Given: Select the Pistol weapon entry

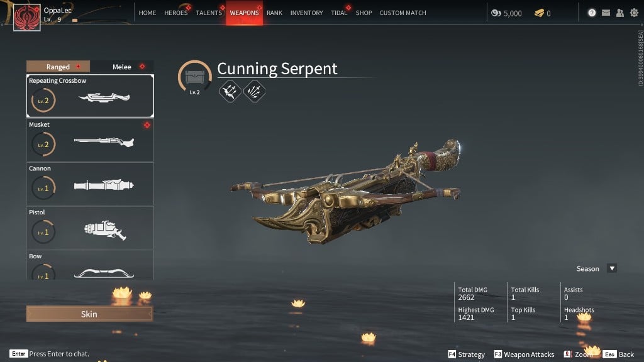Looking at the screenshot, I should [x=91, y=228].
